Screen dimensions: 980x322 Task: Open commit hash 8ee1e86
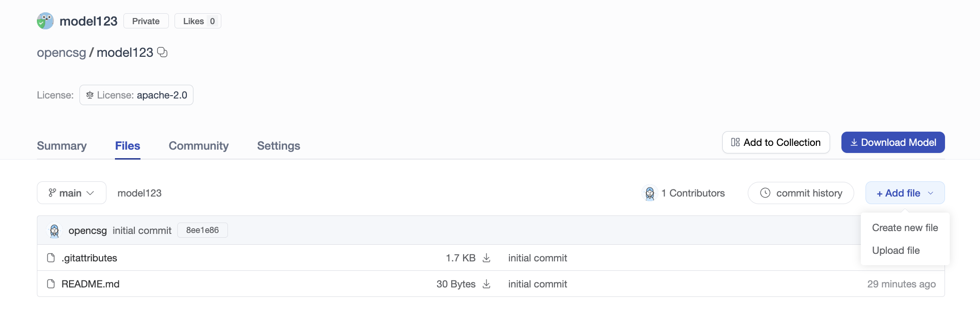[202, 230]
